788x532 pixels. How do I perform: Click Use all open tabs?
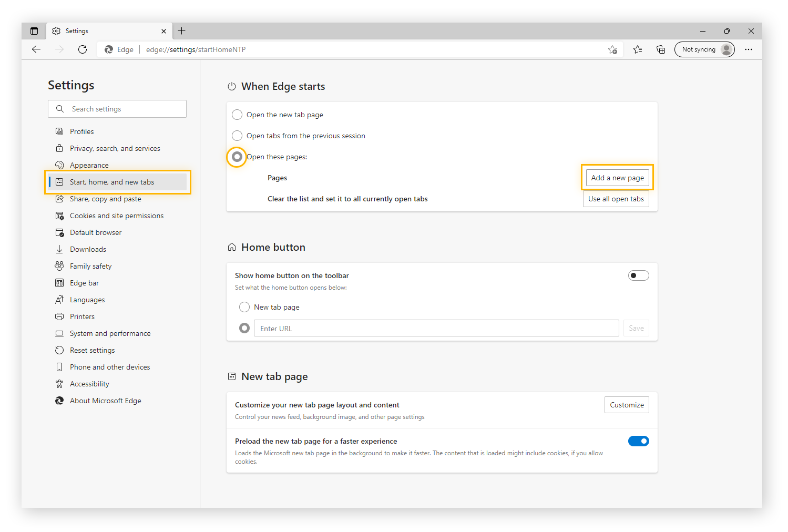[616, 199]
